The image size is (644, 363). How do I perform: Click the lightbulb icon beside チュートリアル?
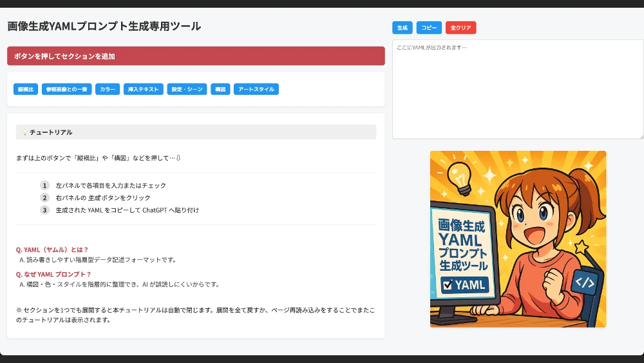25,132
